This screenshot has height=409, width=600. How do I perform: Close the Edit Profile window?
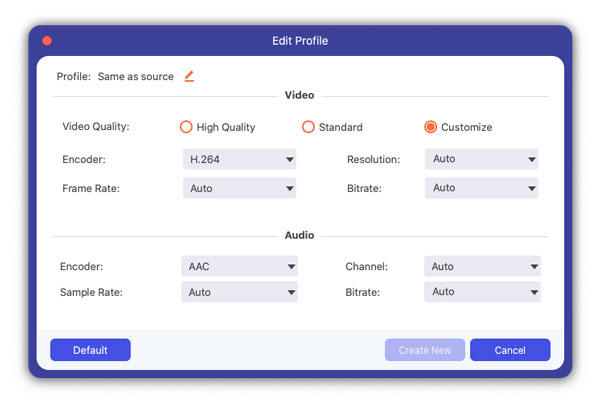tap(47, 41)
